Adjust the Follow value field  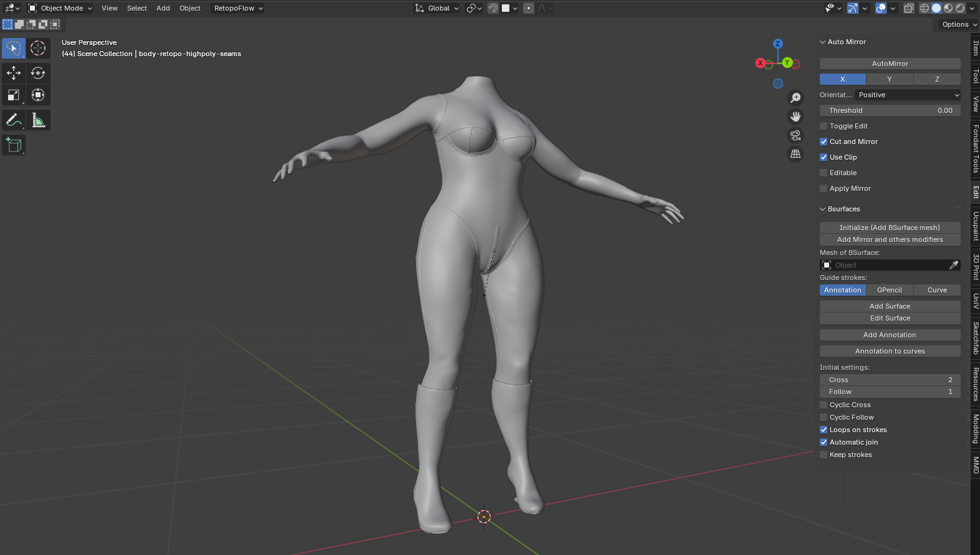click(890, 392)
